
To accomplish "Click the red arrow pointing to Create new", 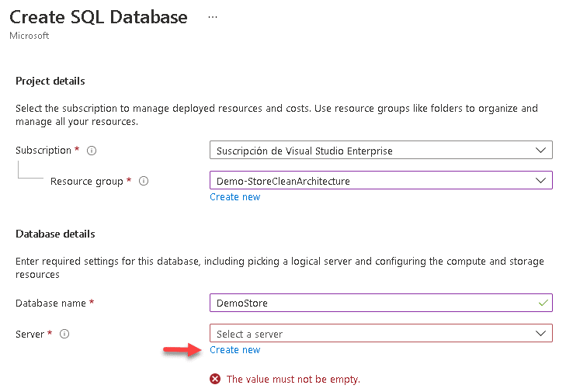I will click(x=182, y=352).
